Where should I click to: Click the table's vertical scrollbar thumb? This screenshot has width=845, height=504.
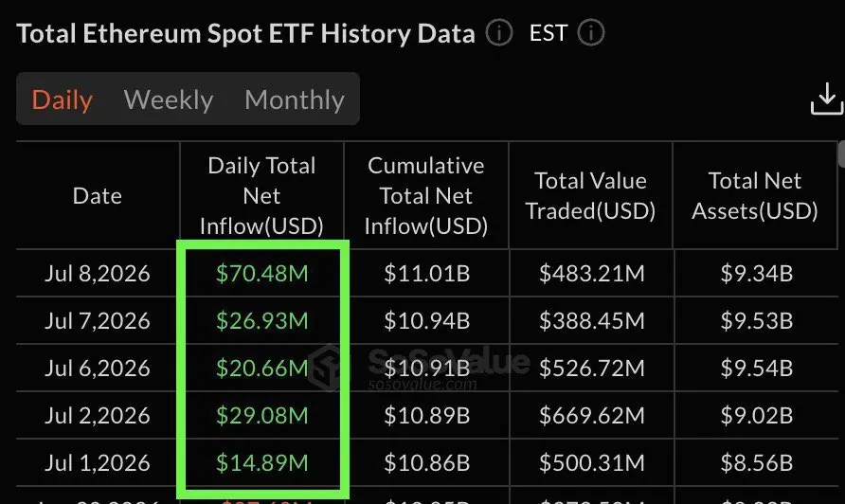tap(841, 154)
